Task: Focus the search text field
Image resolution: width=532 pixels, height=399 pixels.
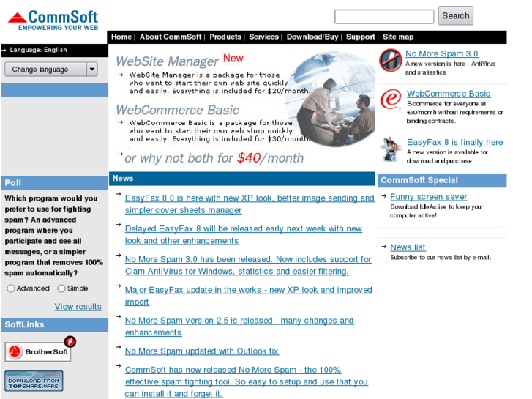Action: [x=384, y=17]
